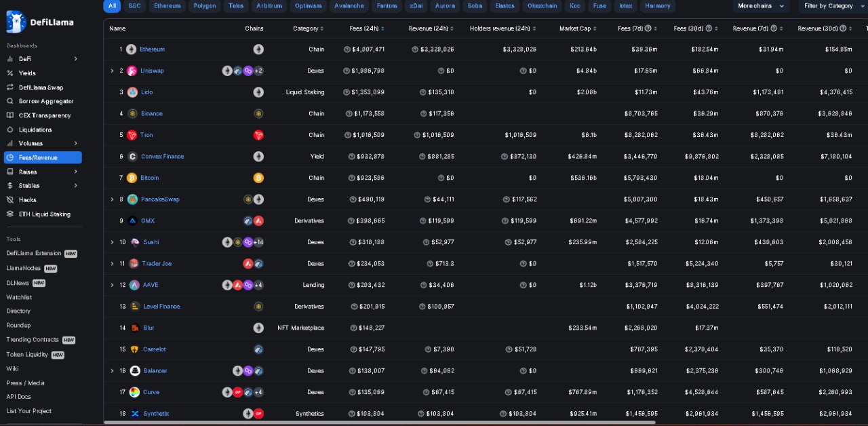This screenshot has height=426, width=868.
Task: Click the Synthetix protocol icon
Action: click(x=135, y=414)
